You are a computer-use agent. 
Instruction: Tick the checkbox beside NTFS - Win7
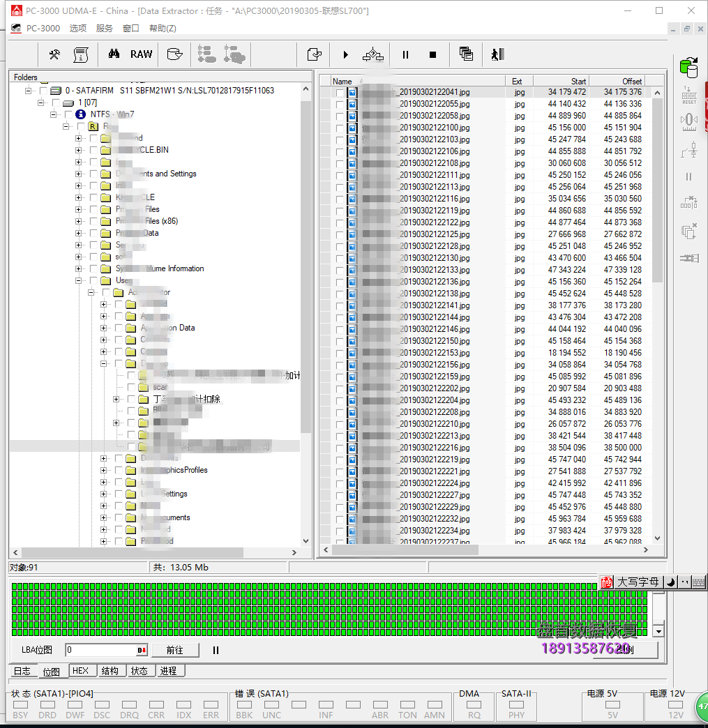click(68, 114)
